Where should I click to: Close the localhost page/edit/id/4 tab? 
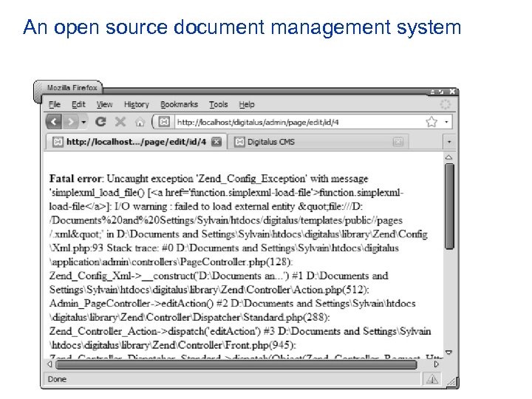pyautogui.click(x=216, y=142)
